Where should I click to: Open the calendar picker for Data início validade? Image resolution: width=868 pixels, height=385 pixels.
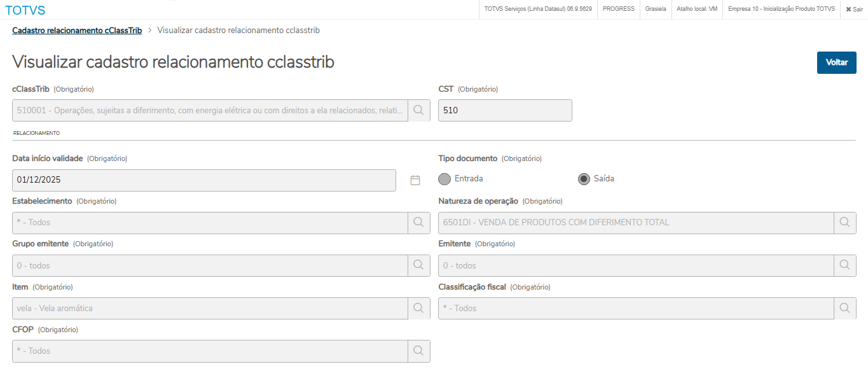coord(415,180)
